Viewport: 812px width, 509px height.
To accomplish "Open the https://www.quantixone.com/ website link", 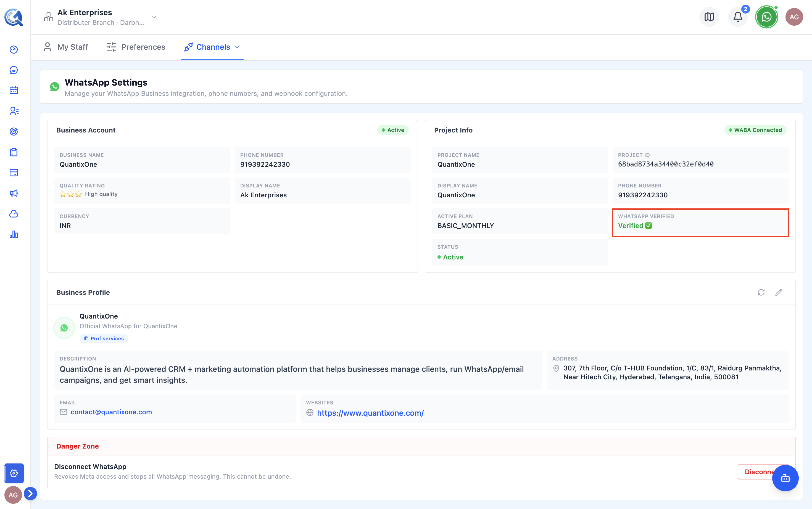I will pos(370,413).
